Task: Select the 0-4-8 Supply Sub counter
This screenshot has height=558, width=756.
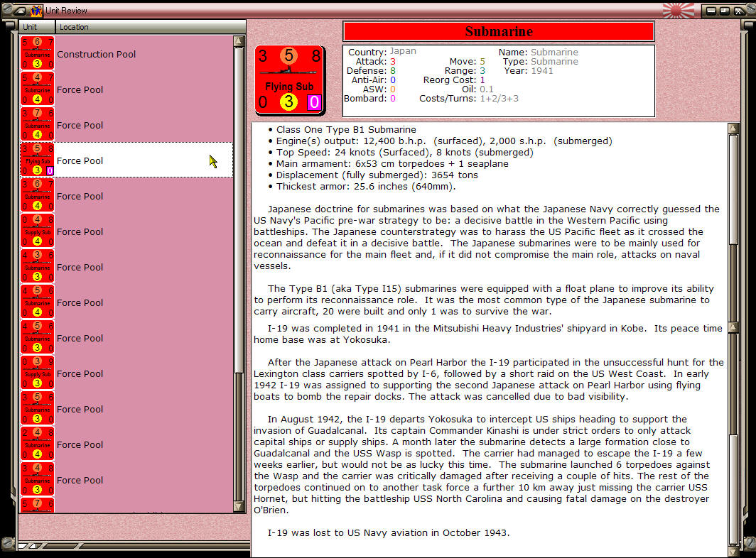Action: 37,231
